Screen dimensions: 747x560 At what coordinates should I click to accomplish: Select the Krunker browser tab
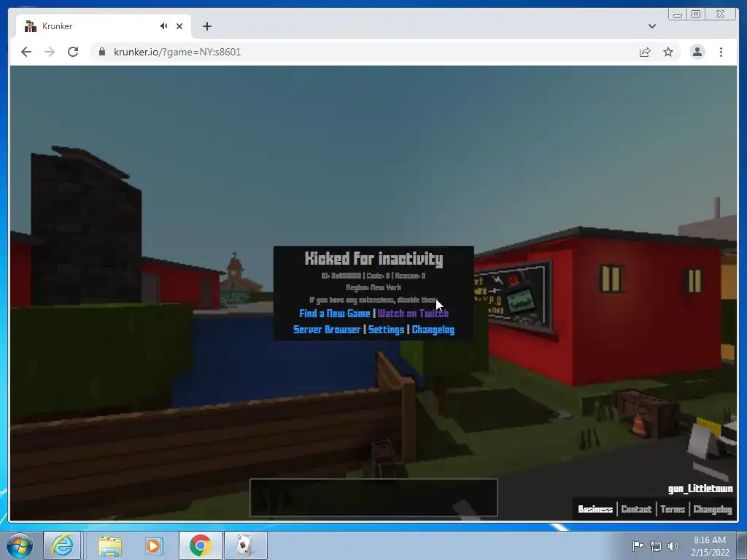point(104,26)
